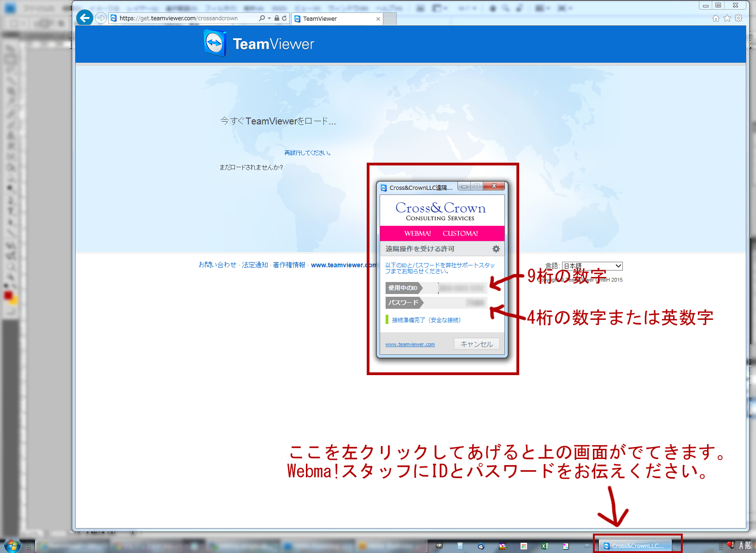Expand the 言語 language dropdown set to 日本語
The height and width of the screenshot is (553, 756).
[x=592, y=266]
